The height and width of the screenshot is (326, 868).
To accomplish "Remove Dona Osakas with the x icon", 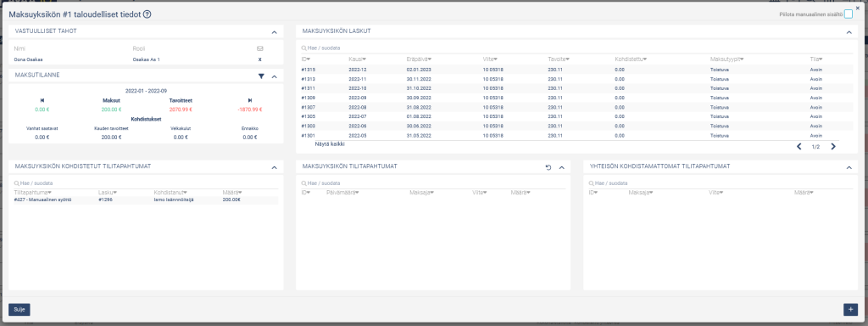I will 260,59.
